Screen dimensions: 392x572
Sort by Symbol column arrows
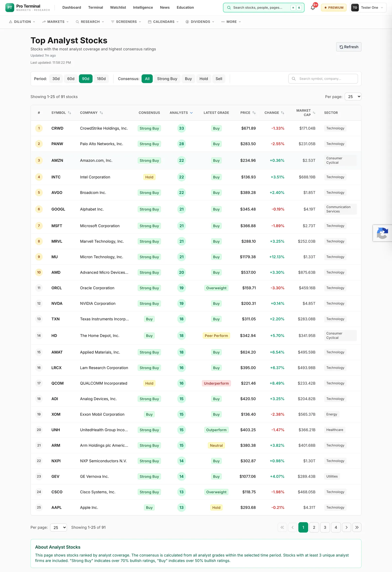(69, 113)
